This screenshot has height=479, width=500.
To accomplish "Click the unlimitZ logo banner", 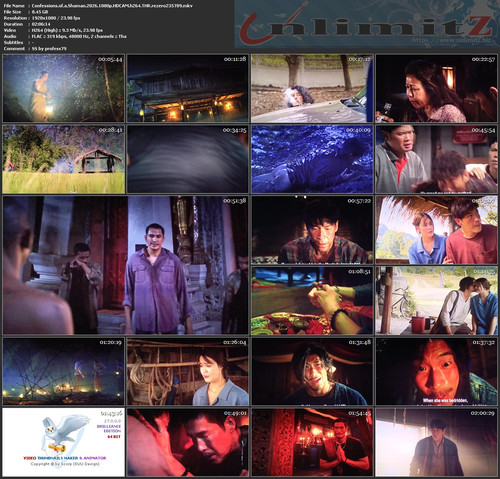I will pyautogui.click(x=366, y=24).
